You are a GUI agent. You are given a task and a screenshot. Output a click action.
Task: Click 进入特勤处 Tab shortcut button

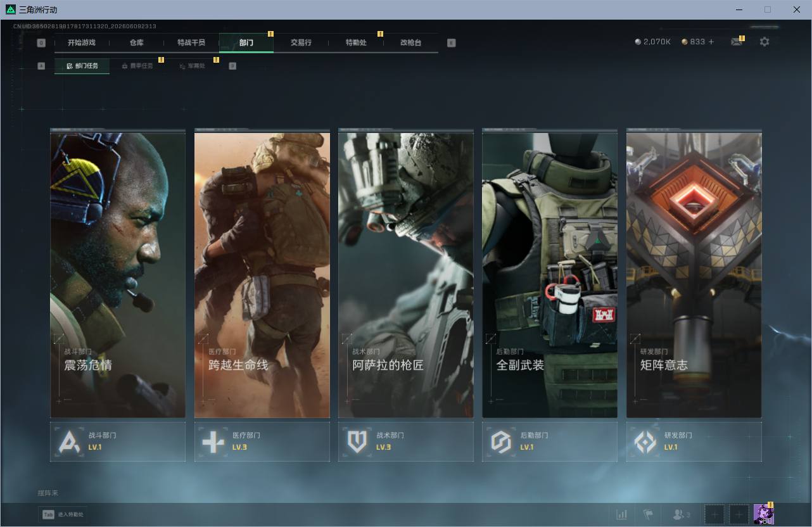click(x=62, y=514)
